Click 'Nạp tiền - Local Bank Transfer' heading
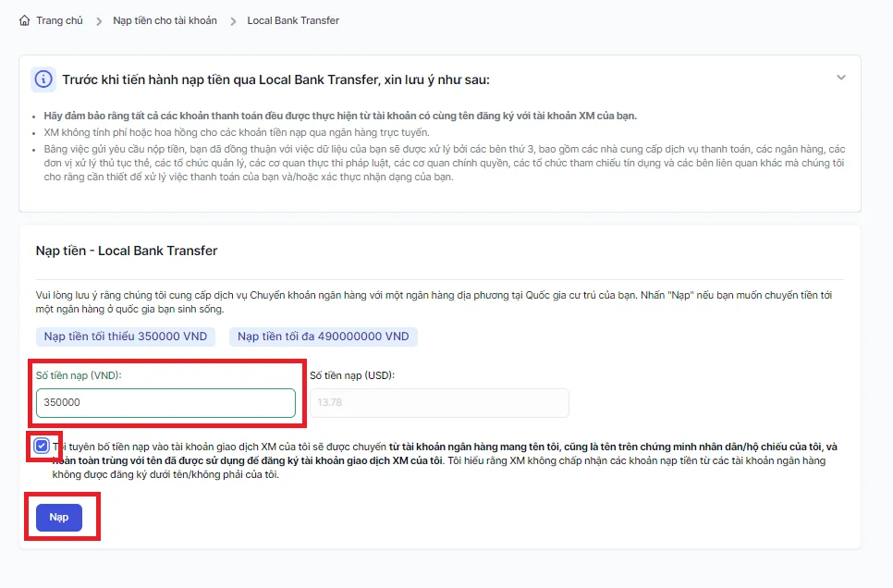 coord(127,251)
